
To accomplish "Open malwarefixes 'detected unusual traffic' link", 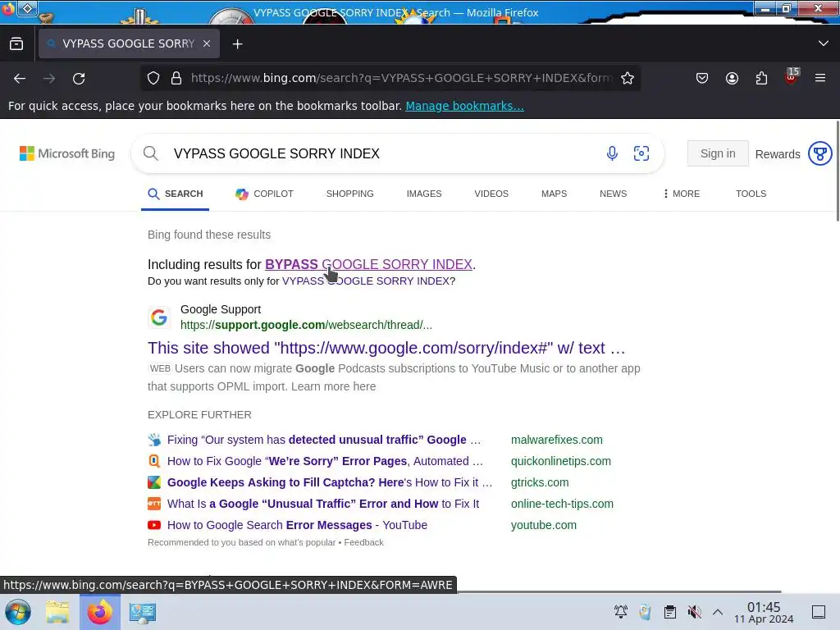I will tap(323, 440).
